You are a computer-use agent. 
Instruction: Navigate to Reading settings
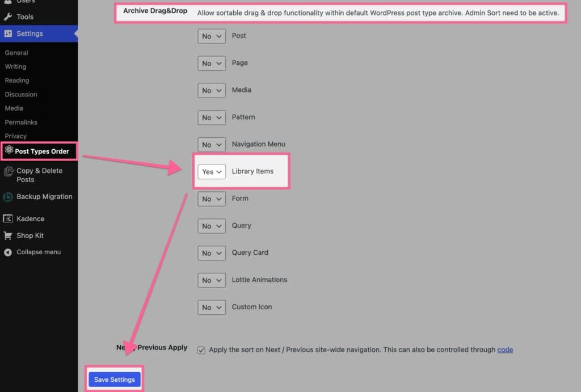pyautogui.click(x=16, y=80)
